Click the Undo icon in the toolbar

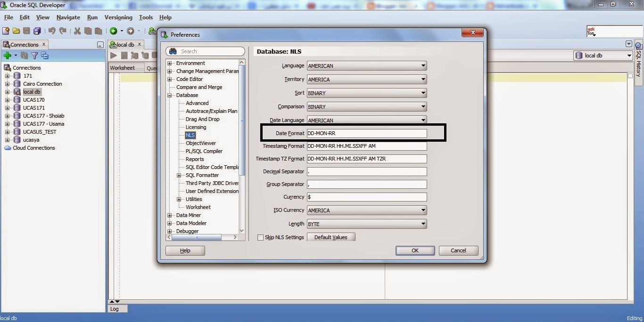(x=51, y=31)
